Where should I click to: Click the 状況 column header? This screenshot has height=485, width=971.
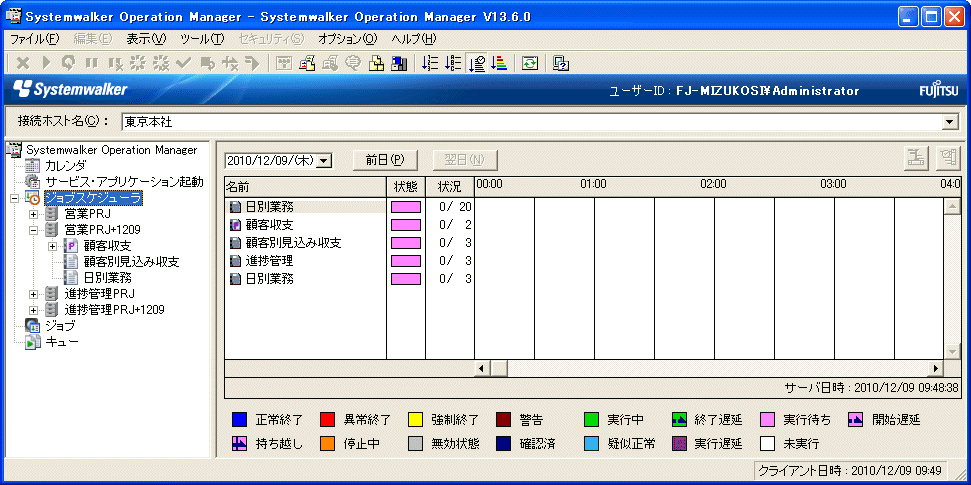[x=450, y=186]
